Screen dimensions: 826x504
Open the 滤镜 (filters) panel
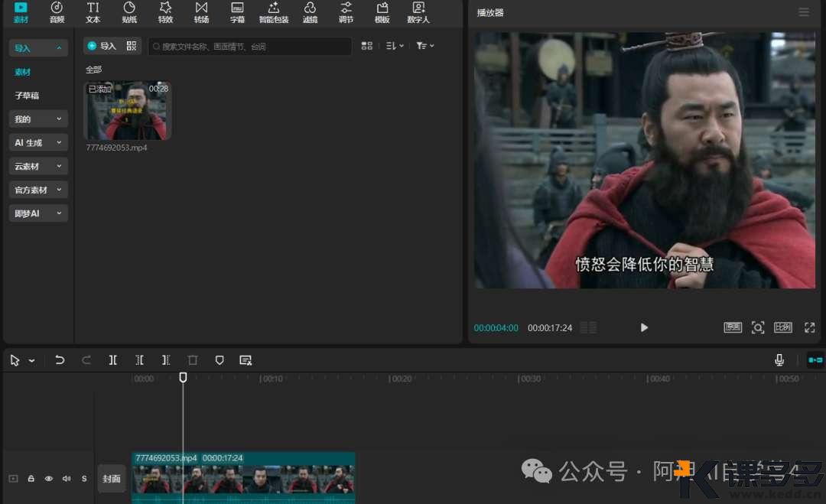click(310, 12)
